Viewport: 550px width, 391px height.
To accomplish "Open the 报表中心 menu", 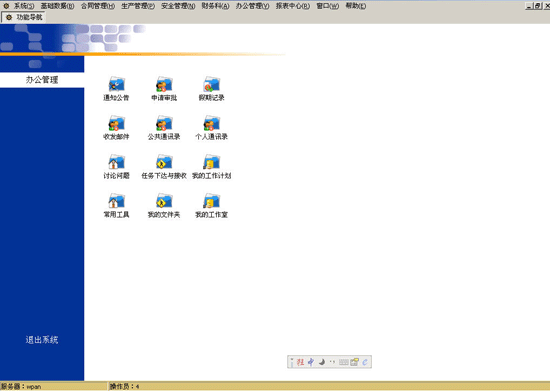I will (x=293, y=6).
